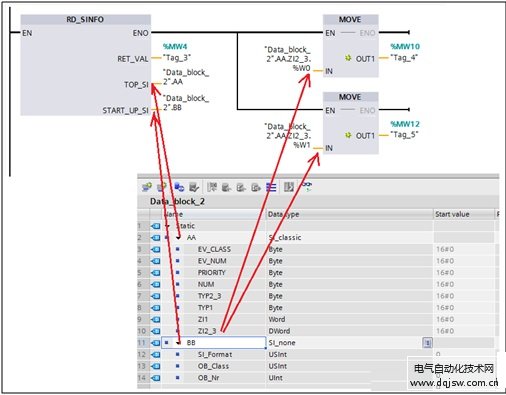Collapse the Static section of Data_block_2
The width and height of the screenshot is (506, 395).
tap(168, 226)
